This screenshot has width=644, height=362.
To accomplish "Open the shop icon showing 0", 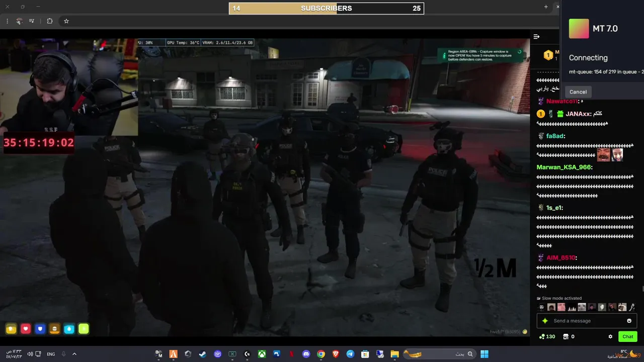I will point(569,336).
